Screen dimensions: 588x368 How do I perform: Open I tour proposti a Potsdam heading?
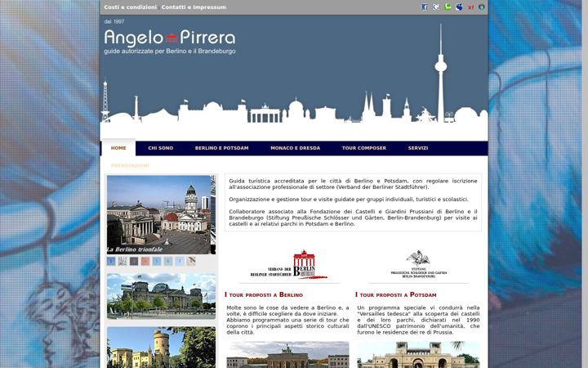[395, 294]
